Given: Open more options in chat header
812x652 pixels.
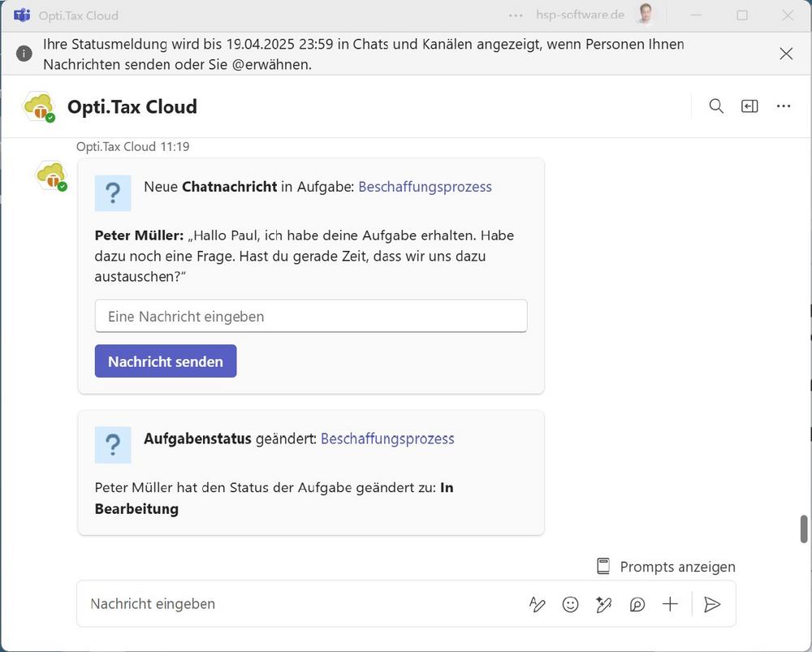Looking at the screenshot, I should 784,106.
